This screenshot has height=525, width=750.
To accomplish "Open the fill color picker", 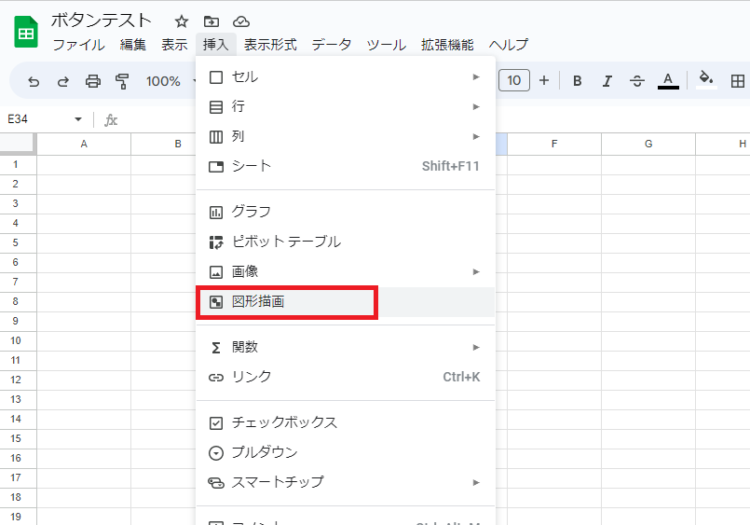I will coord(706,80).
